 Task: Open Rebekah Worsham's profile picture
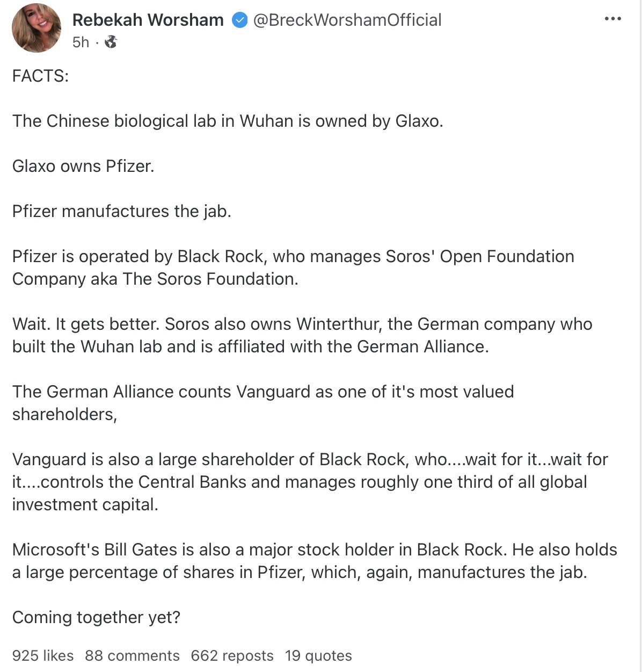(x=37, y=28)
